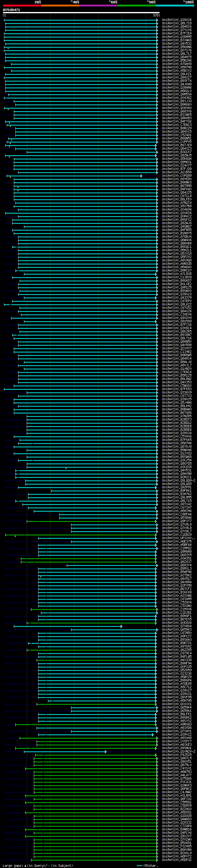Select the UniRef100_Q5K6N6 label
The height and width of the screenshot is (868, 197).
coord(177,47)
